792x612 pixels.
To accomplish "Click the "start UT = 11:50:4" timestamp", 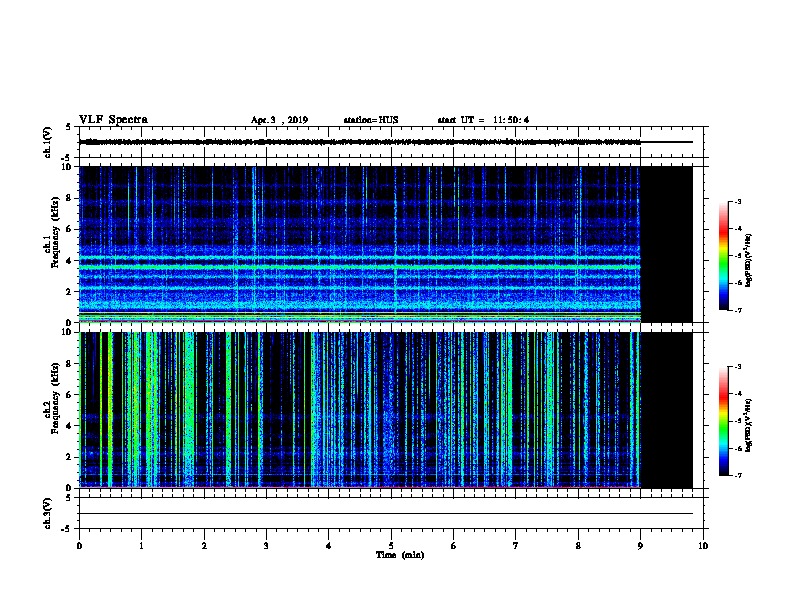I will (483, 120).
